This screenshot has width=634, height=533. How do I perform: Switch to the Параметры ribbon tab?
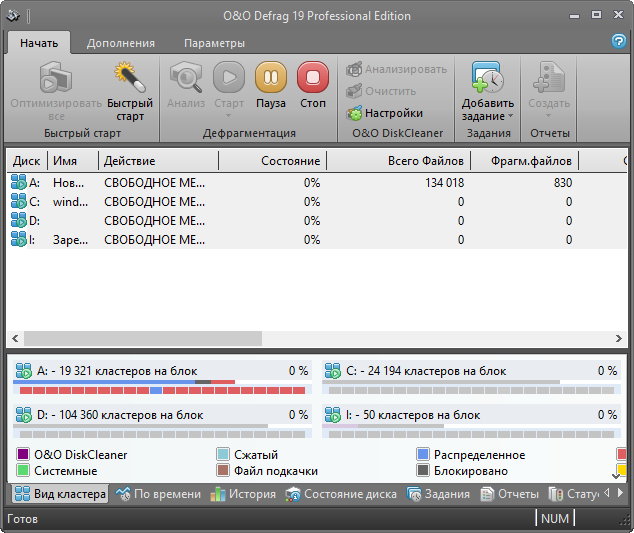pos(214,43)
